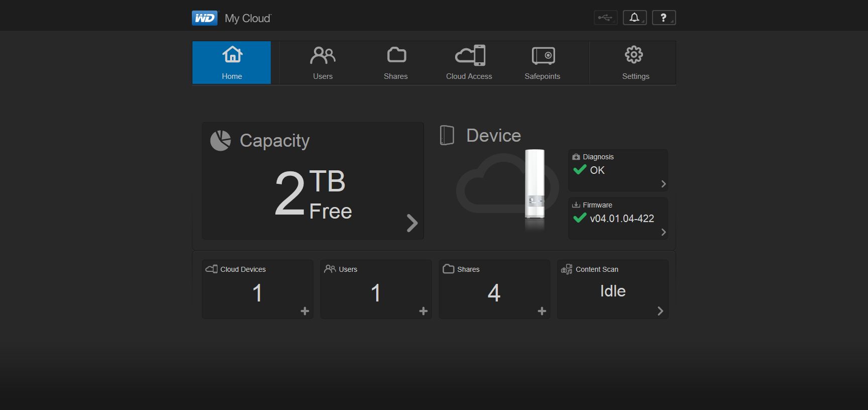Open the Safepoints tab

coord(542,62)
